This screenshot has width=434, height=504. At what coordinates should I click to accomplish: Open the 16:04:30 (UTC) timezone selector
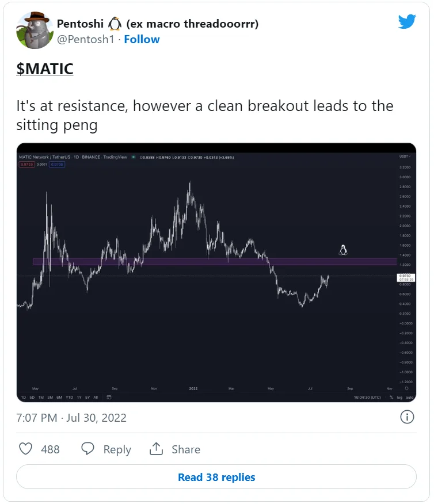click(x=368, y=397)
